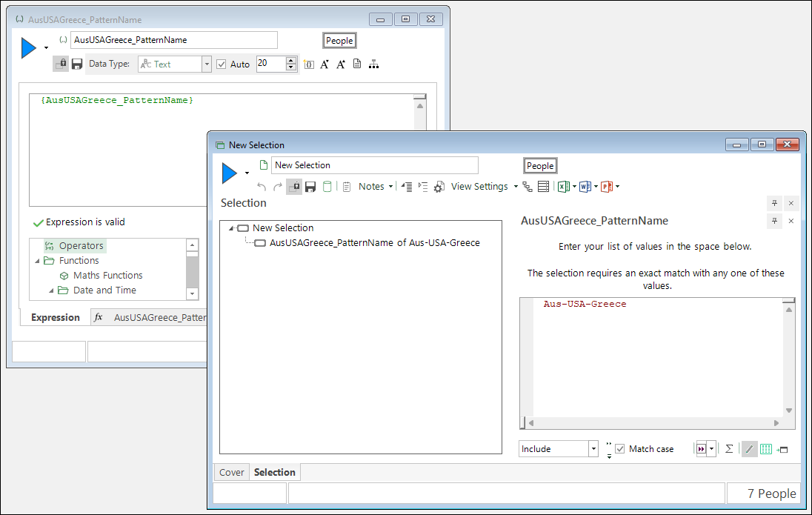812x515 pixels.
Task: Select the Expression tab in the expression window
Action: pos(56,317)
